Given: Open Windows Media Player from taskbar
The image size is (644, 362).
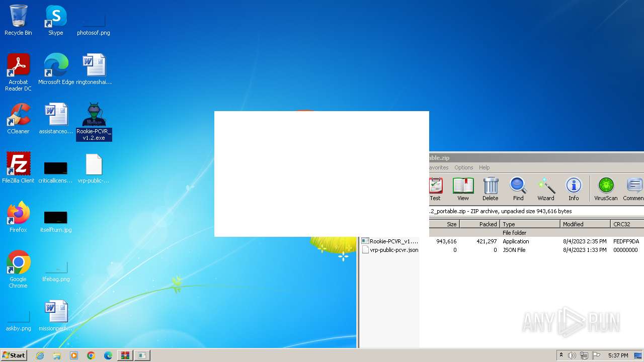Looking at the screenshot, I should (x=74, y=355).
